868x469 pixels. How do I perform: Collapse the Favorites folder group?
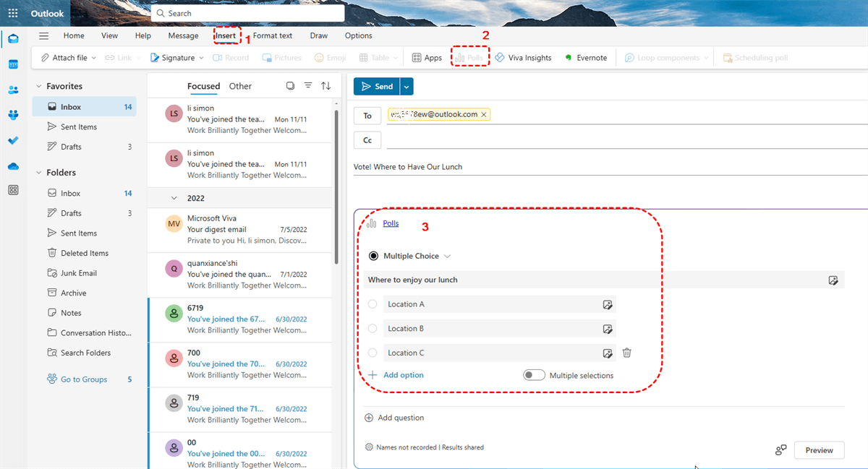38,87
